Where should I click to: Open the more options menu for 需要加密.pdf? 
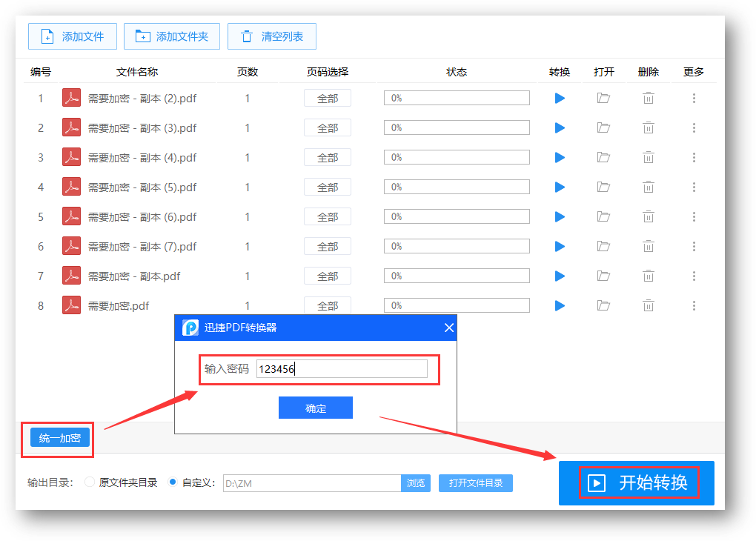pyautogui.click(x=694, y=305)
